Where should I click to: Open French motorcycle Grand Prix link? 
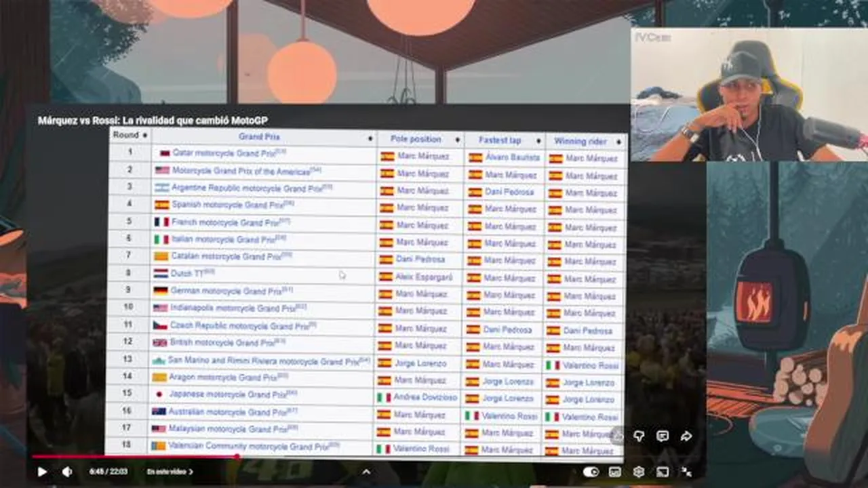225,222
